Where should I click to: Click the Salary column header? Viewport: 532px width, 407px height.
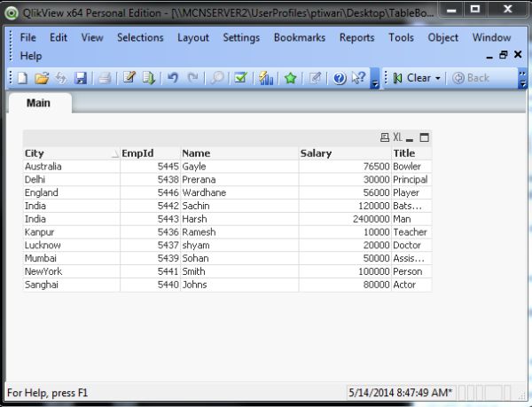pyautogui.click(x=345, y=153)
